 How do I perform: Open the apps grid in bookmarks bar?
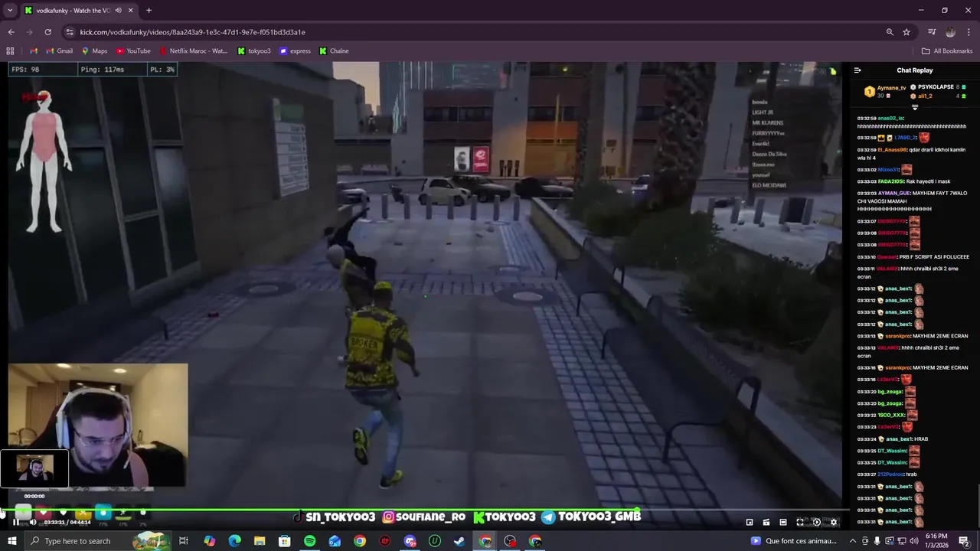pyautogui.click(x=10, y=51)
